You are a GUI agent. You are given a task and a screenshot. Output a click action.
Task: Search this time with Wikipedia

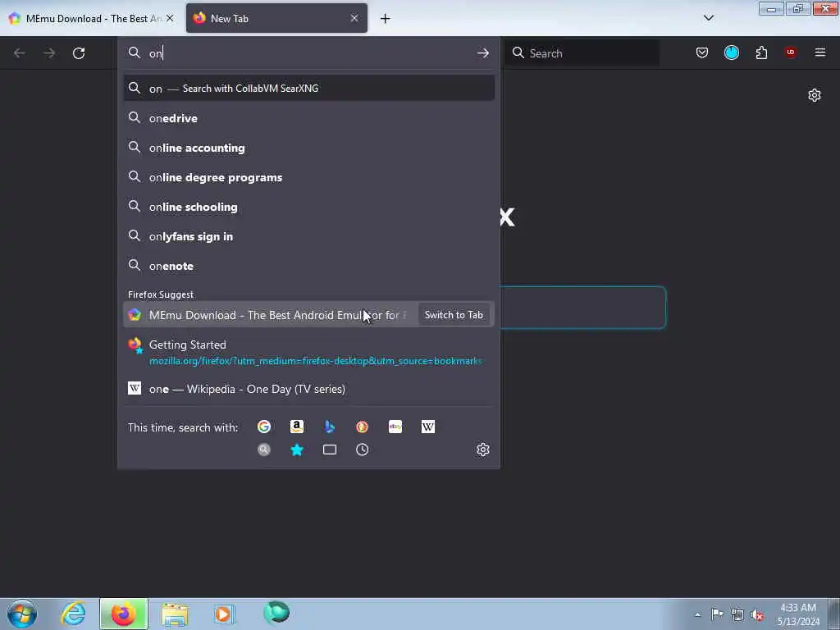[x=427, y=427]
